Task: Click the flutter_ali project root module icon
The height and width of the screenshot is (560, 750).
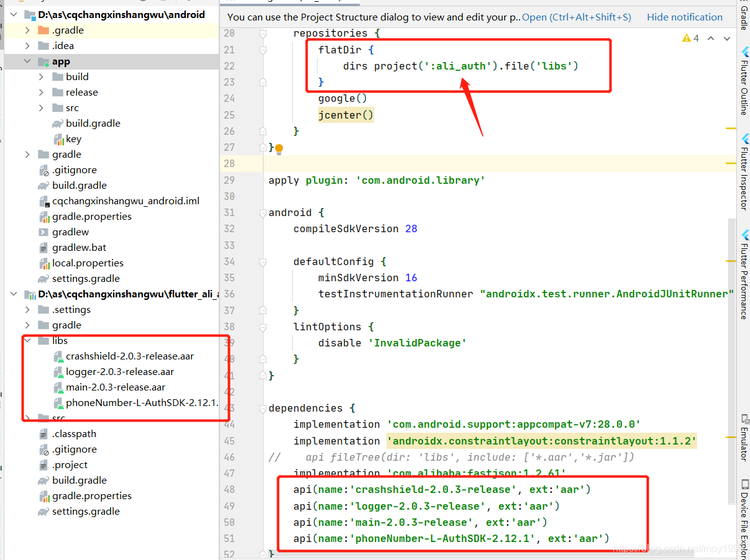Action: (x=29, y=294)
